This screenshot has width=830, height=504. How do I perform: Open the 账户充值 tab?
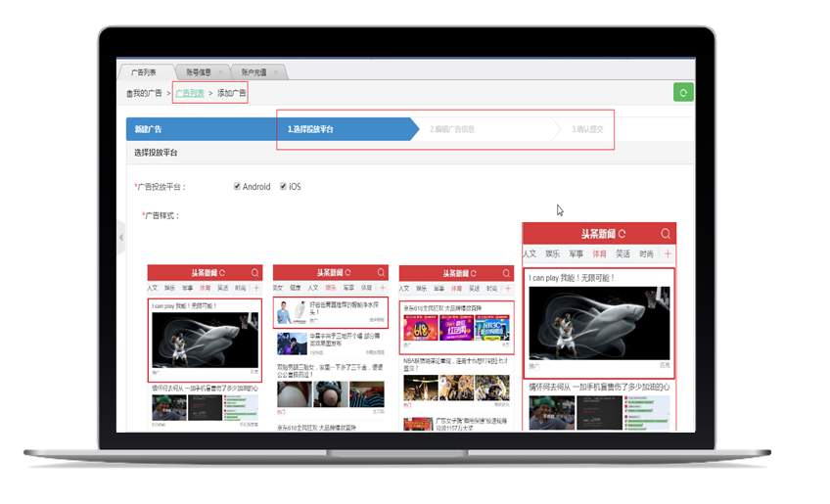[x=254, y=72]
